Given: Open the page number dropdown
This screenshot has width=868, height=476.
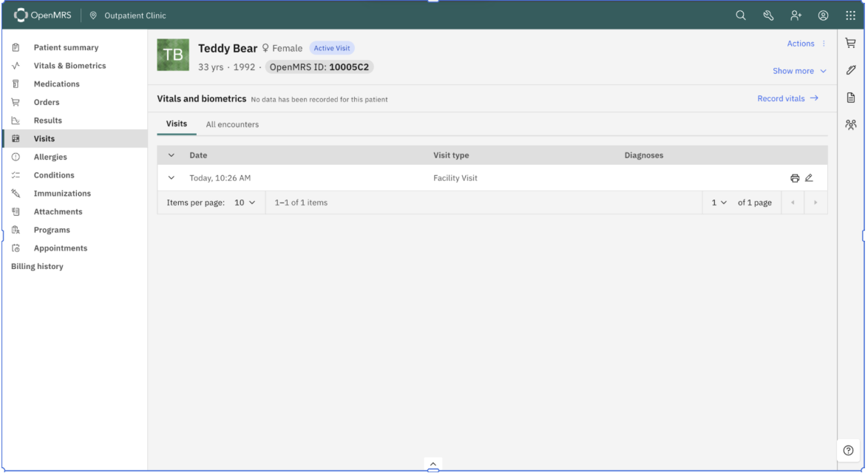Looking at the screenshot, I should (x=719, y=203).
